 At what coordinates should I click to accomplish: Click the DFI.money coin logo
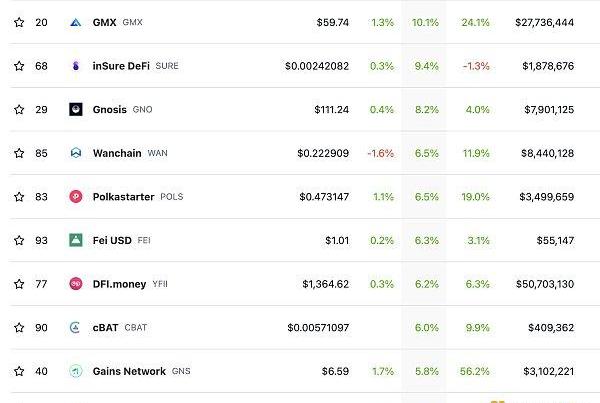(x=75, y=284)
